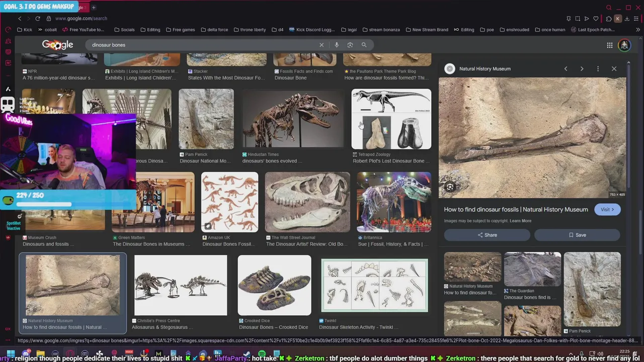The image size is (644, 362).
Task: Click the snapshot icon in address bar
Action: pyautogui.click(x=578, y=19)
